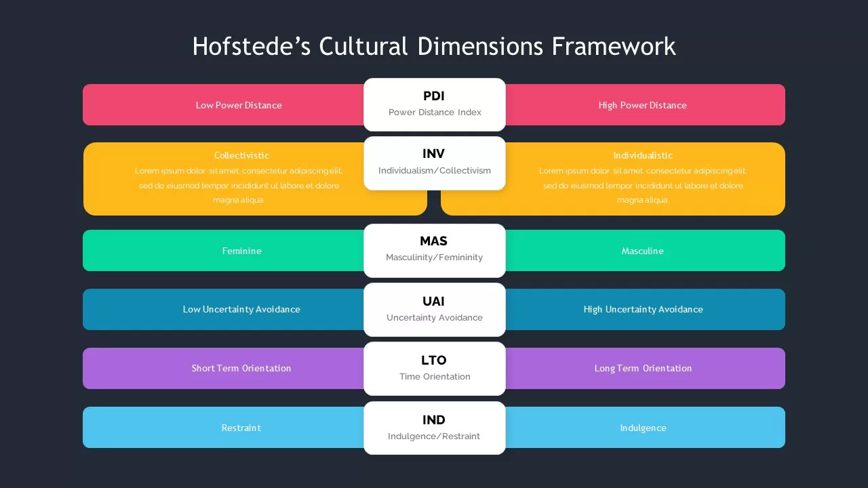
Task: Click the Indulgence/Restraint subtitle
Action: 434,436
